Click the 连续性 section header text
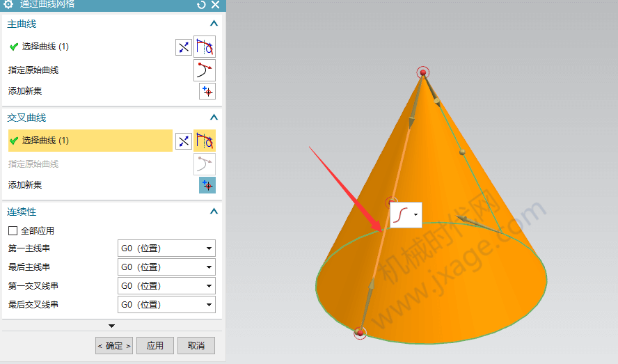618x364 pixels. coord(22,212)
